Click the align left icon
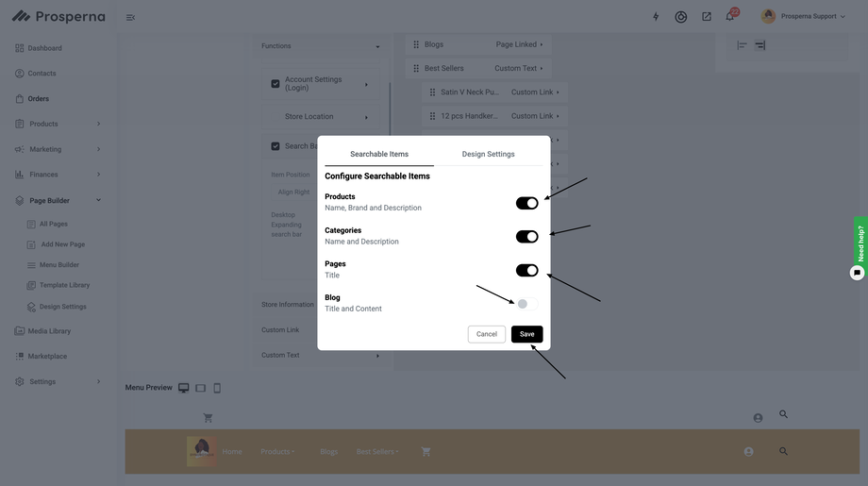Image resolution: width=868 pixels, height=486 pixels. [x=743, y=45]
